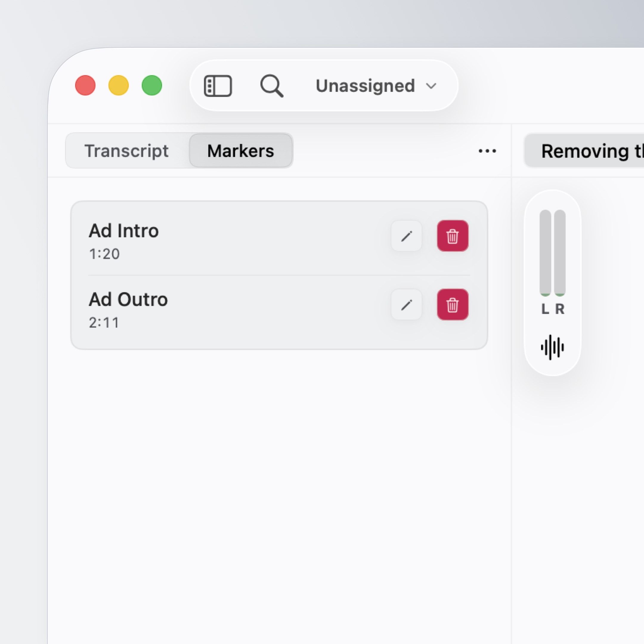This screenshot has width=644, height=644.
Task: Click the left channel level meter
Action: 545,253
